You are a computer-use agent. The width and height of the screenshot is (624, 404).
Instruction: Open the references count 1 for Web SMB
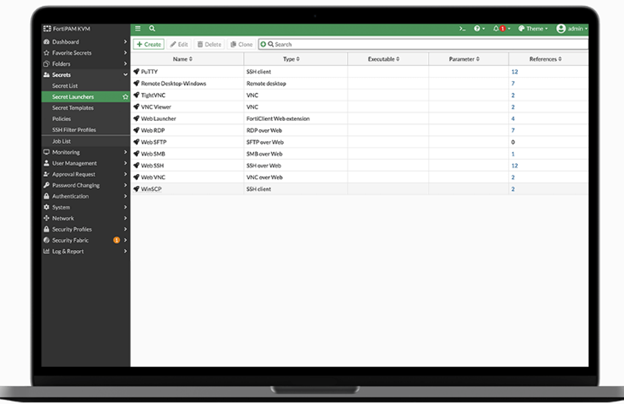pyautogui.click(x=513, y=154)
